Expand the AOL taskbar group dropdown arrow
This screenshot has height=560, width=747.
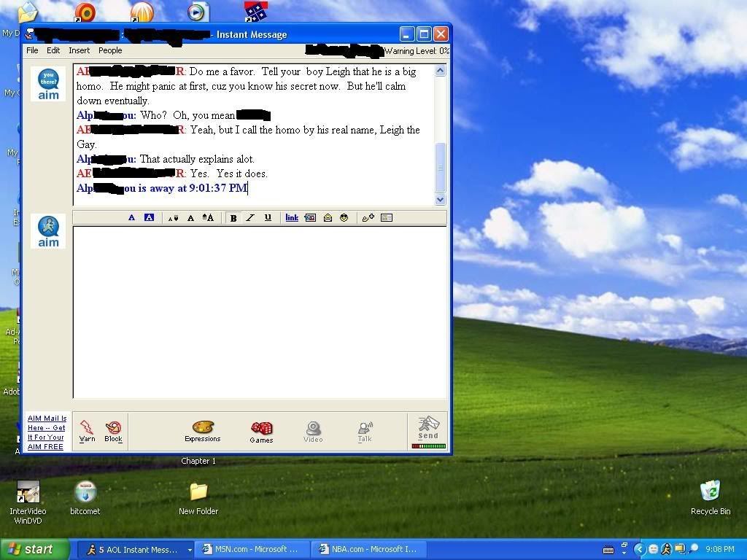pyautogui.click(x=190, y=550)
